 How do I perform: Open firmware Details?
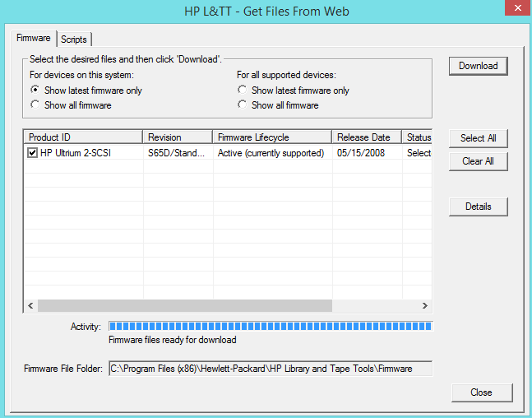478,207
